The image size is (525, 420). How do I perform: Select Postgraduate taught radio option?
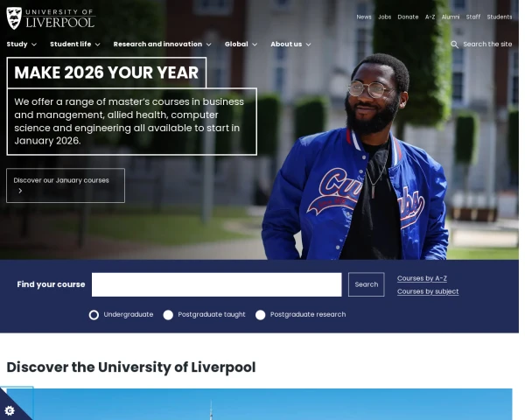pos(168,315)
